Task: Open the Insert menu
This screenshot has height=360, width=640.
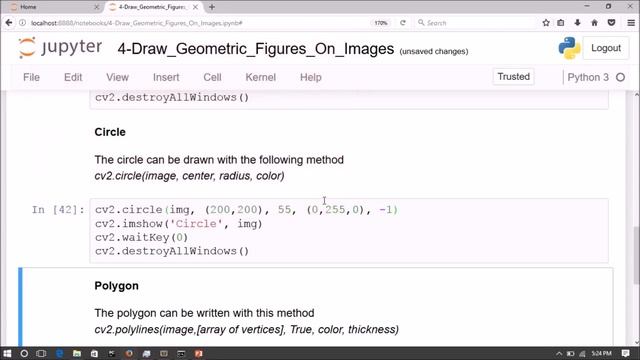Action: tap(166, 77)
